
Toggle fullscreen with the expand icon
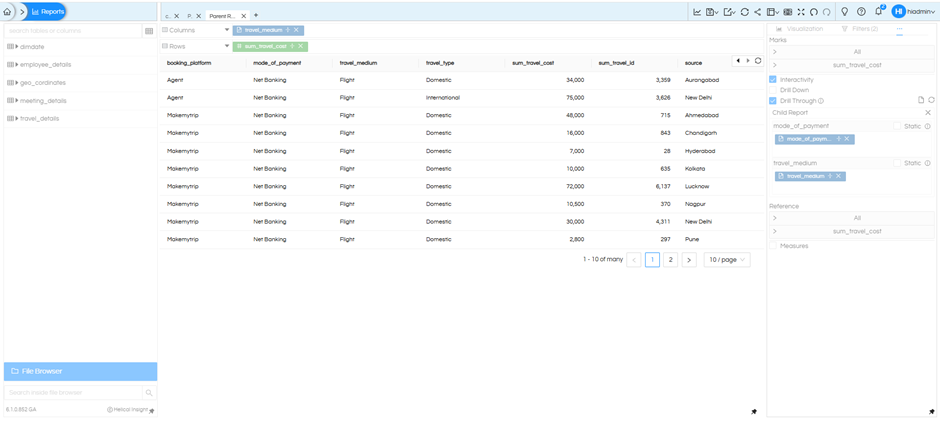pyautogui.click(x=801, y=12)
